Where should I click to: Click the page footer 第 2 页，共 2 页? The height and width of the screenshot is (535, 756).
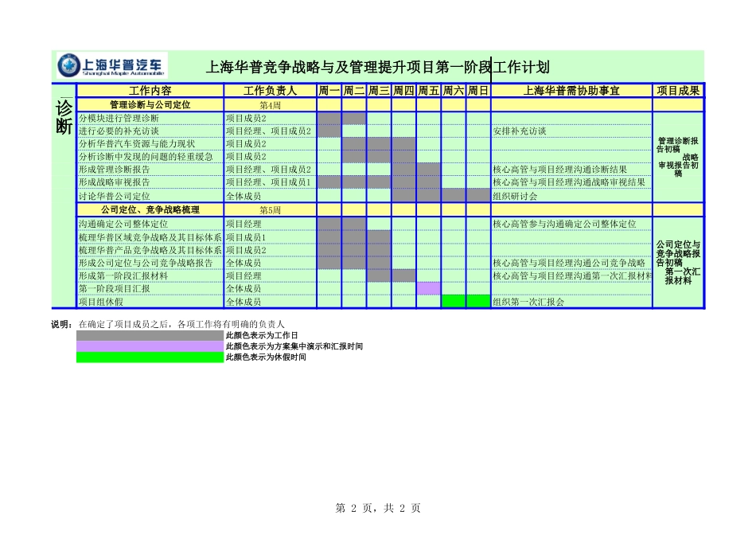(x=378, y=508)
